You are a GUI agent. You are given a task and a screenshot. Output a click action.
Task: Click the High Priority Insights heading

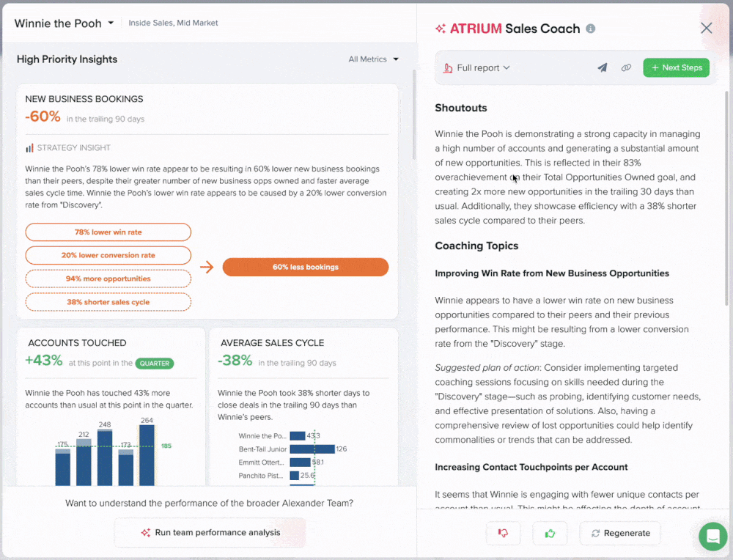67,59
